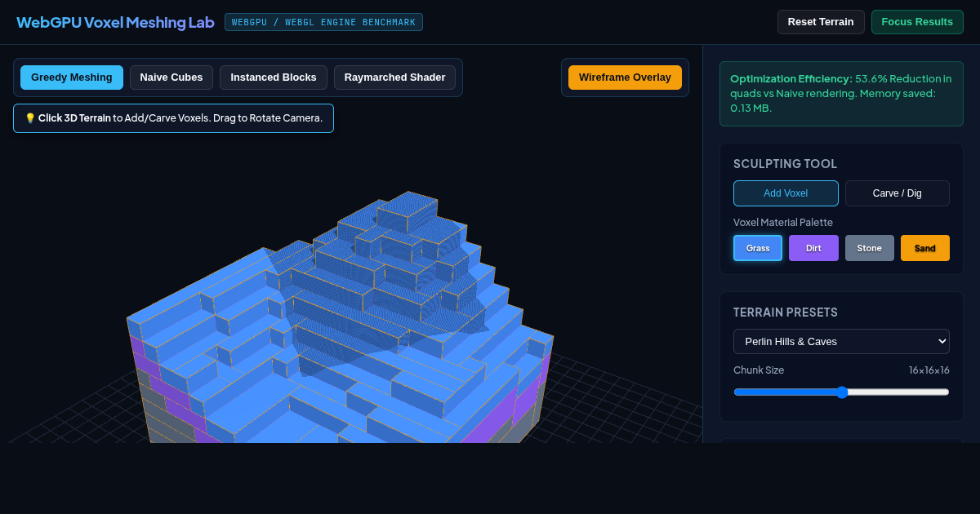
Task: Pick the Grass material swatch
Action: pyautogui.click(x=758, y=248)
